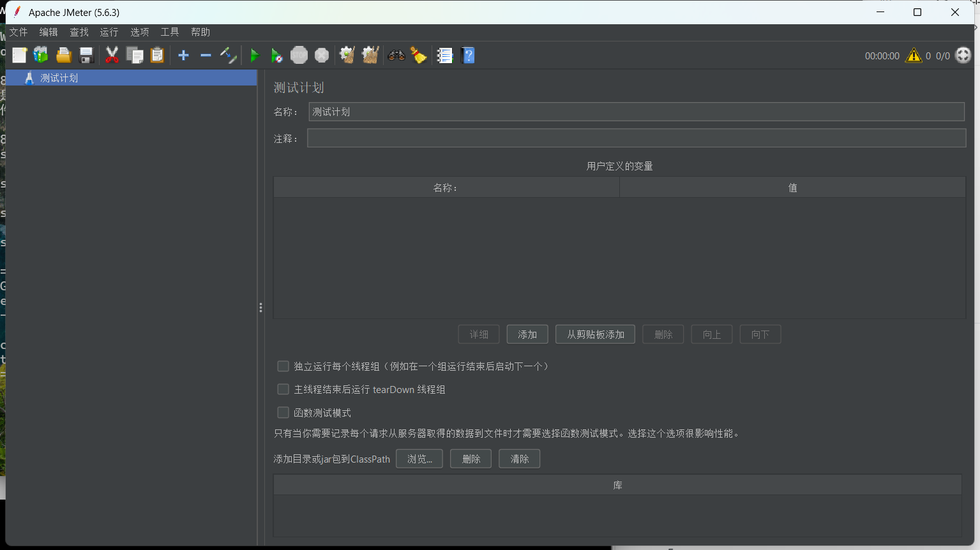Create a new test plan via New icon
The image size is (980, 550).
point(19,56)
